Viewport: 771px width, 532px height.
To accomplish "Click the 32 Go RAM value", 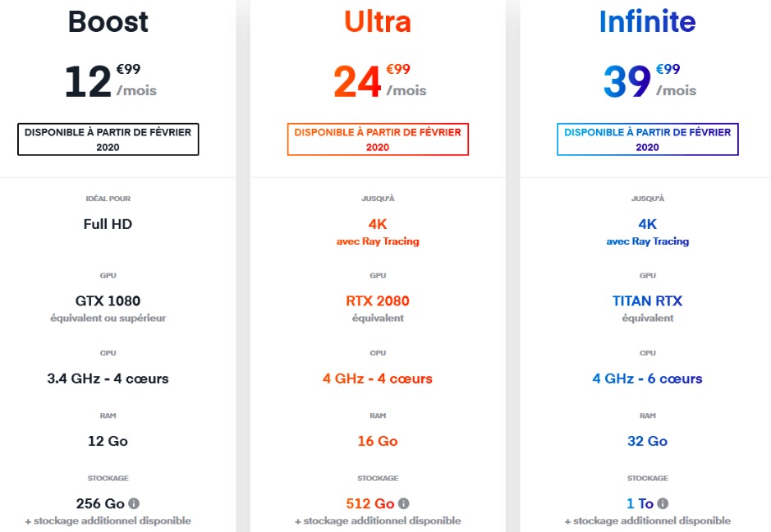I will 647,441.
